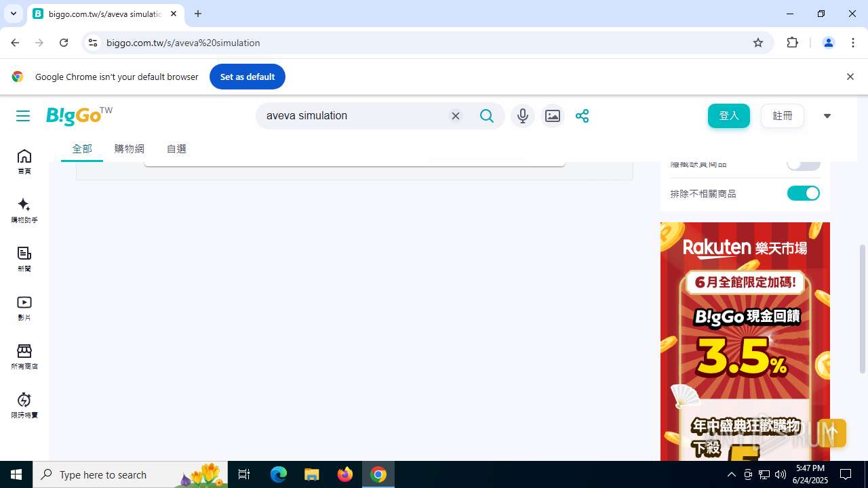Image resolution: width=868 pixels, height=488 pixels.
Task: Open 影片 videos in sidebar
Action: [24, 308]
